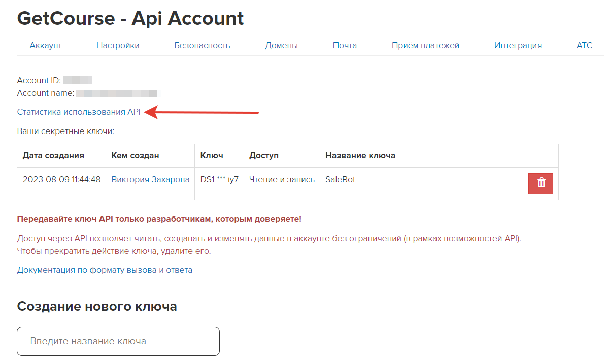Click the Account ID label

pyautogui.click(x=39, y=80)
